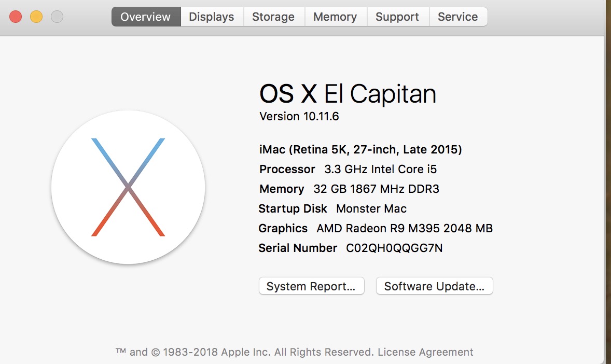Show the Support tab
Image resolution: width=611 pixels, height=364 pixels.
coord(397,17)
